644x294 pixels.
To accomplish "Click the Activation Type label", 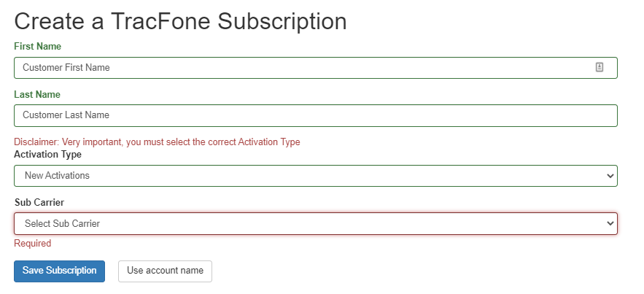I will [x=47, y=155].
